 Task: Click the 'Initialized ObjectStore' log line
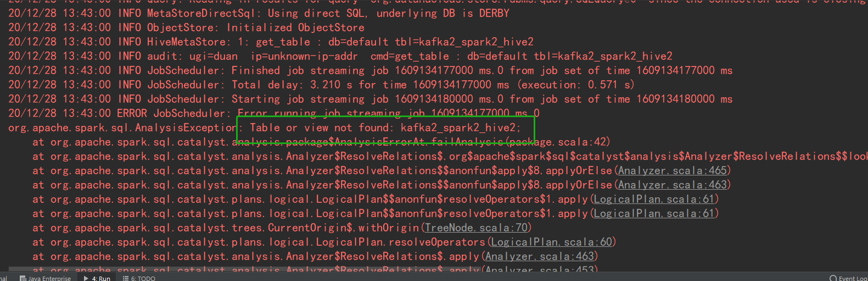[x=186, y=27]
